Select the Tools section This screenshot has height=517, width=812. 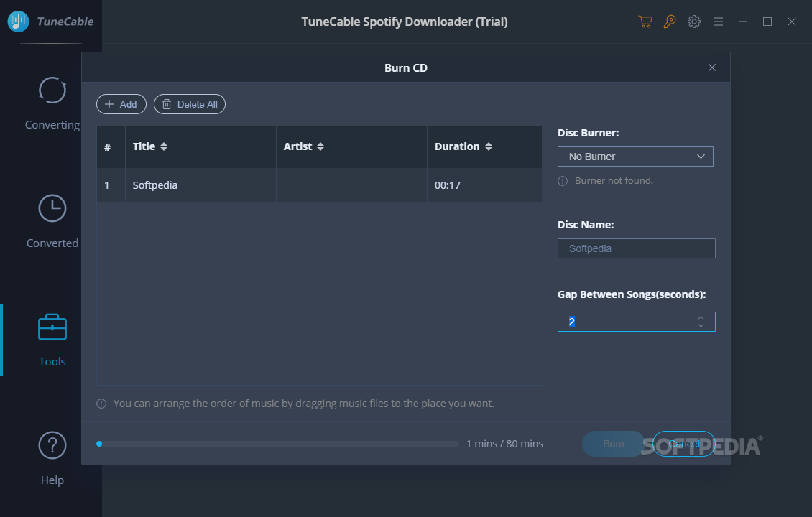pyautogui.click(x=52, y=340)
